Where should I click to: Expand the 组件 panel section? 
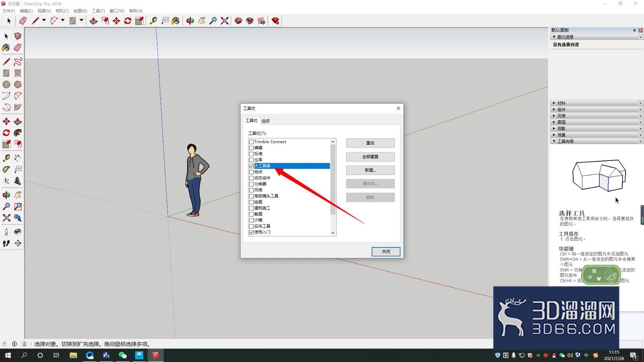click(554, 109)
